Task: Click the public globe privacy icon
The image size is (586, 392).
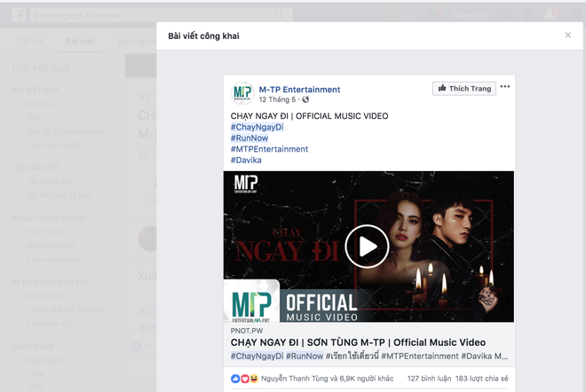Action: click(305, 99)
